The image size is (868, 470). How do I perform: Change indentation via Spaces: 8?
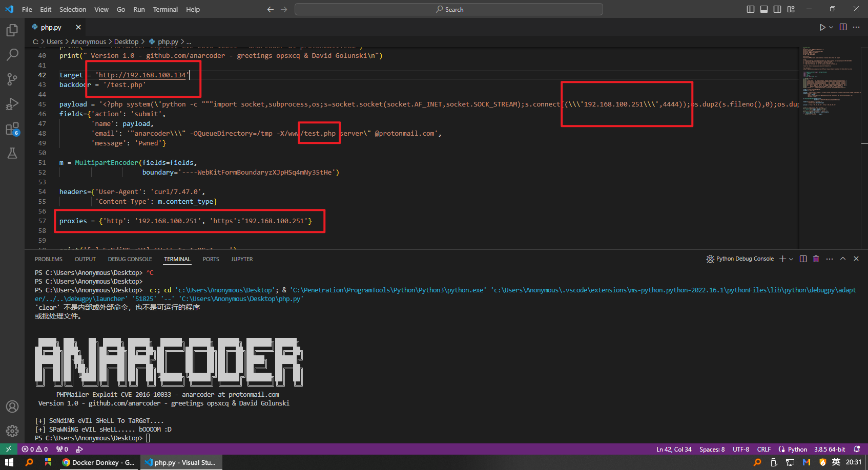tap(712, 449)
